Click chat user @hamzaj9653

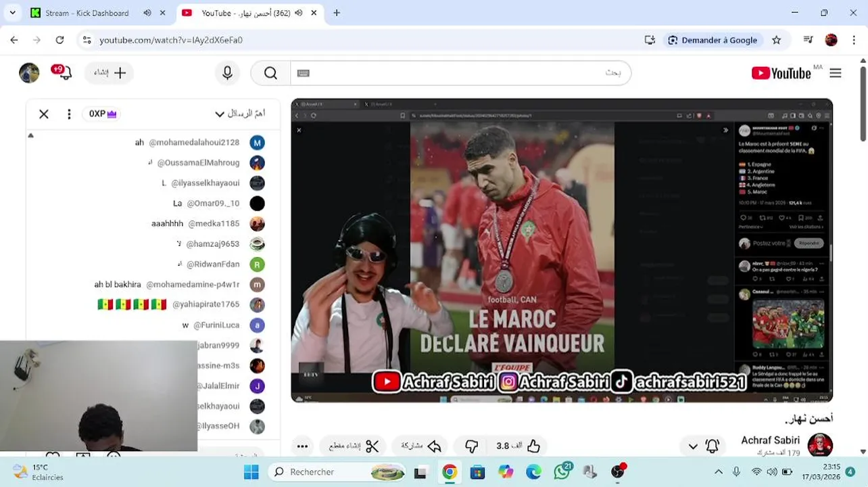[x=213, y=244]
